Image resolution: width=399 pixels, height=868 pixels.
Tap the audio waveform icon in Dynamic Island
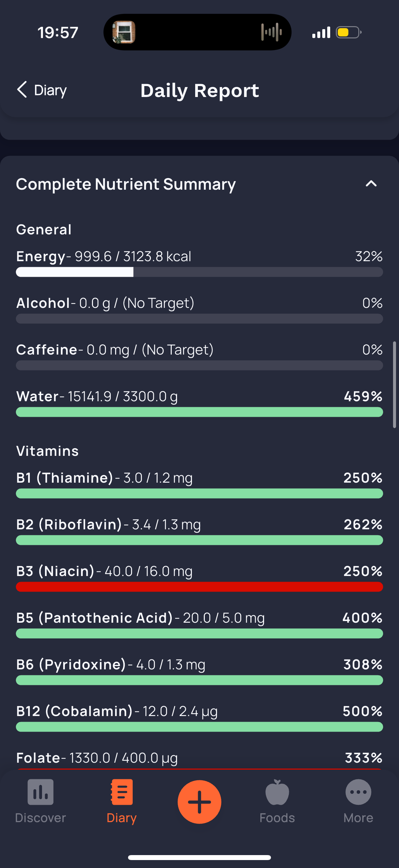click(x=271, y=32)
